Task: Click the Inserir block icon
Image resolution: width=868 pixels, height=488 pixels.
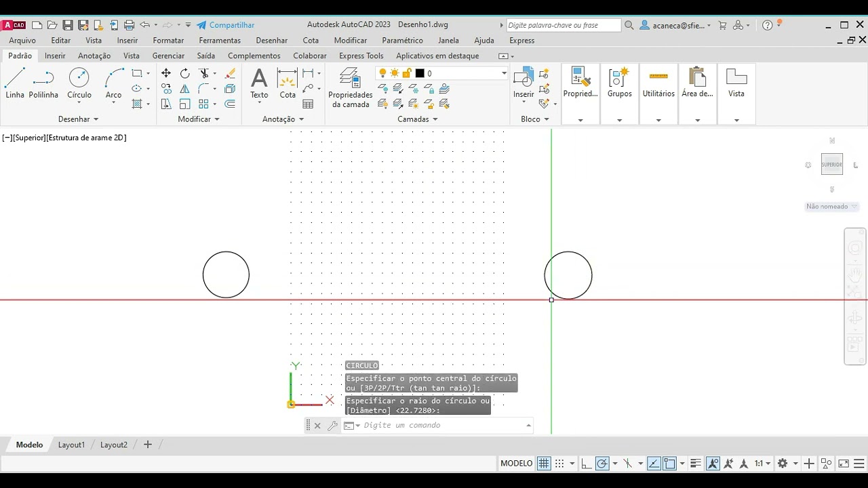Action: coord(524,83)
